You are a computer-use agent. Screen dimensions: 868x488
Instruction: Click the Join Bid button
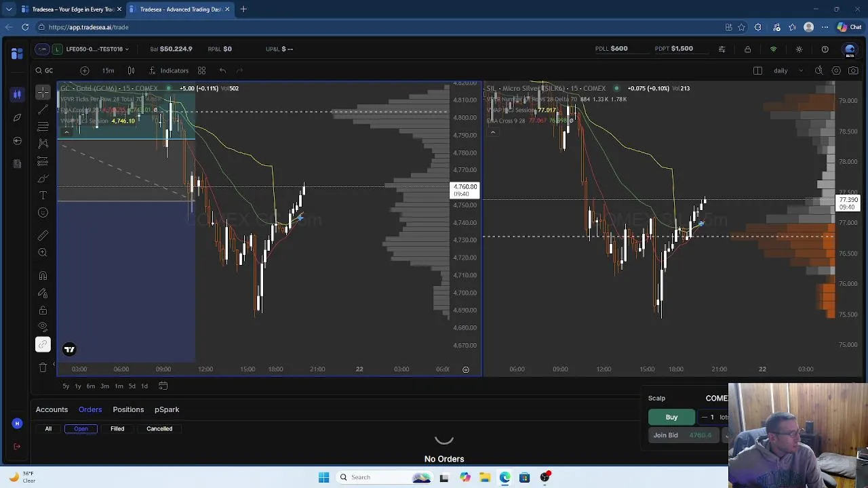click(684, 435)
